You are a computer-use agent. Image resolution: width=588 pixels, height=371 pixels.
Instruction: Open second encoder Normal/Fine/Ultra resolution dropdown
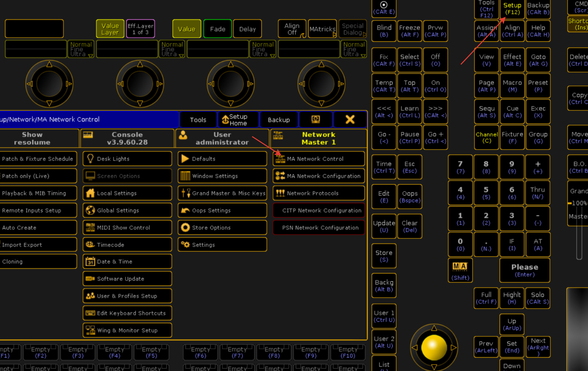(x=172, y=49)
